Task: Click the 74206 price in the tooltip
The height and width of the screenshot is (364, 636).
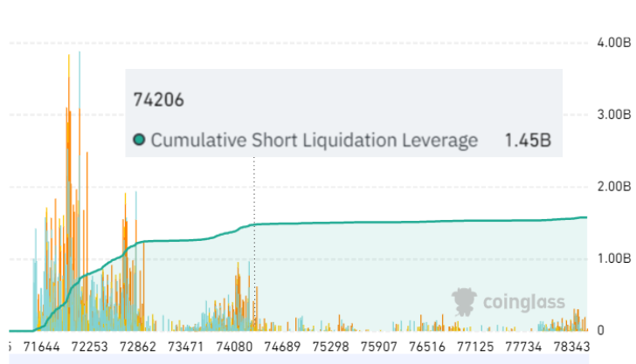Action: 157,99
